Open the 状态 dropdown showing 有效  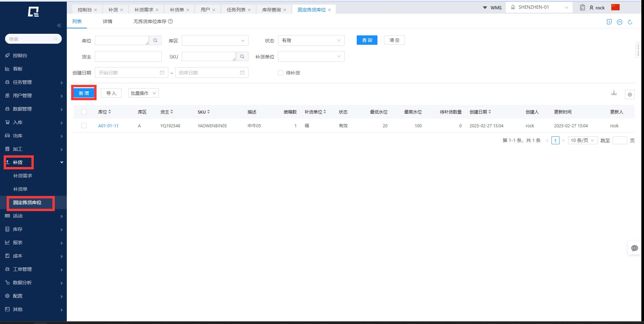point(311,40)
